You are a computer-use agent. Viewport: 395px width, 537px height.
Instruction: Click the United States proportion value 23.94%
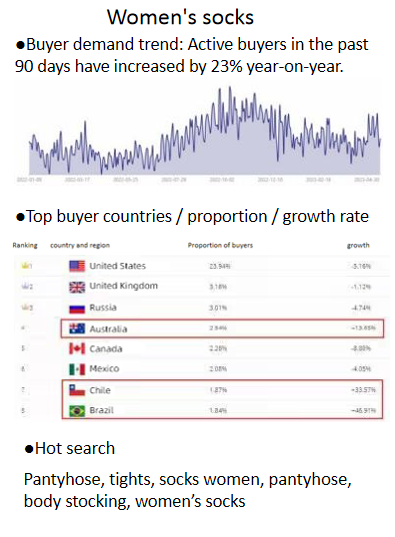[x=220, y=266]
